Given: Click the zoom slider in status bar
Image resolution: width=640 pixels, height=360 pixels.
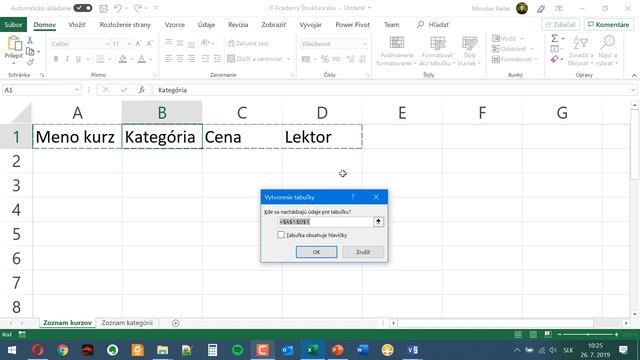Looking at the screenshot, I should pyautogui.click(x=588, y=334).
